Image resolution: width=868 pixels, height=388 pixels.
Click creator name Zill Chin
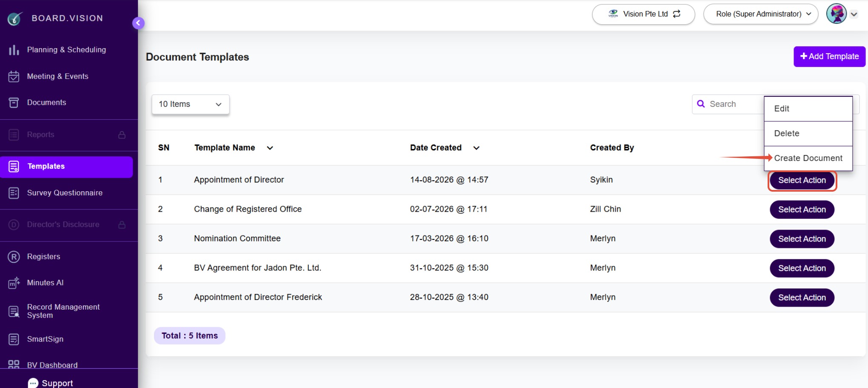[605, 209]
